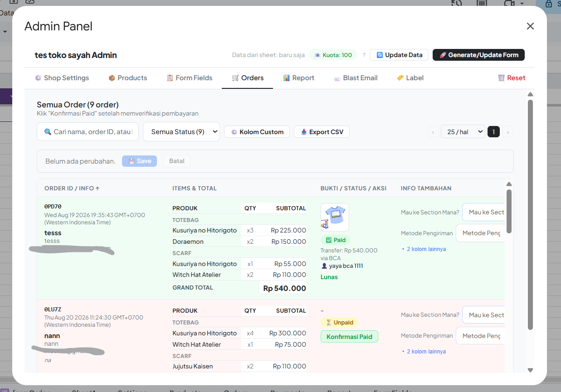Close the Admin Panel dialog

click(x=530, y=26)
